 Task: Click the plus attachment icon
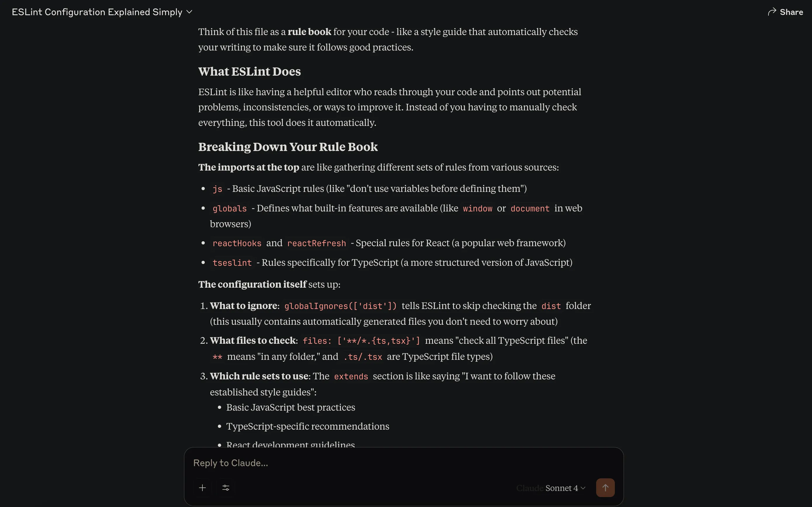pos(202,487)
